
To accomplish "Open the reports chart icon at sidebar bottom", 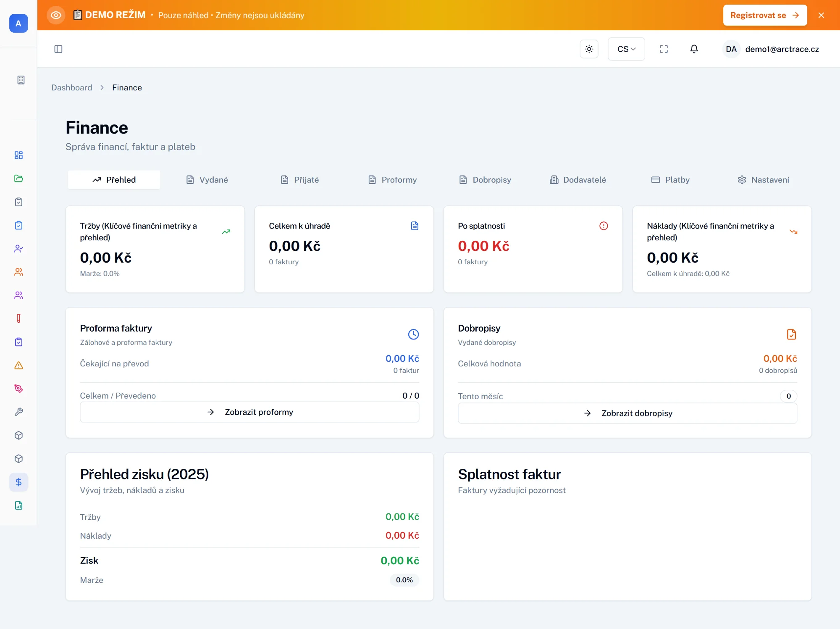I will [x=18, y=505].
